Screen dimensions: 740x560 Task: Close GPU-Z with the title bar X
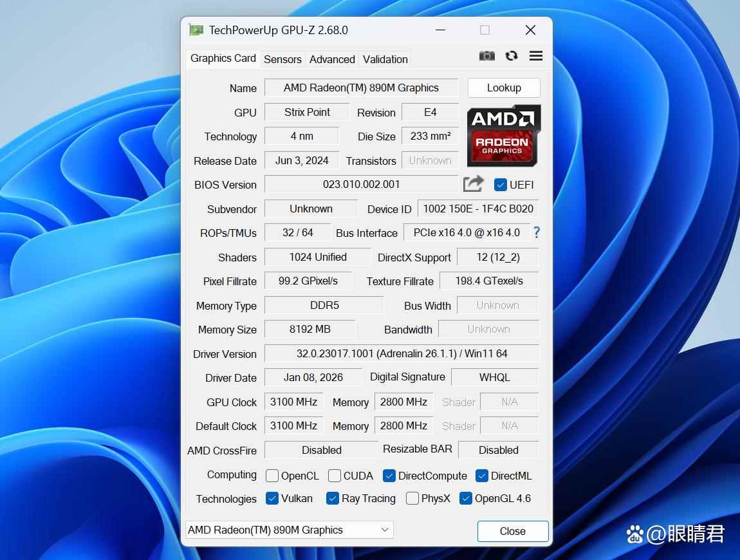point(530,30)
